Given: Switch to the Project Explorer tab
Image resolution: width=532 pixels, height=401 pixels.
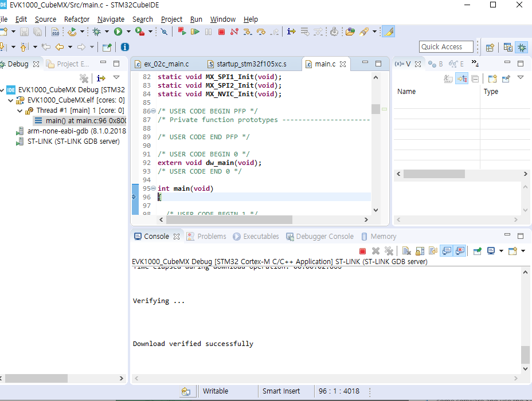Looking at the screenshot, I should coord(68,64).
